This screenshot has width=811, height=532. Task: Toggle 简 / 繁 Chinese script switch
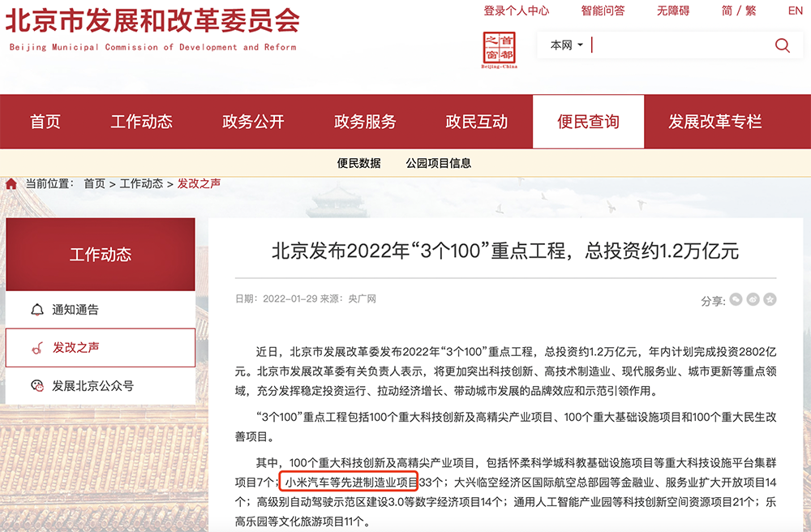[738, 11]
